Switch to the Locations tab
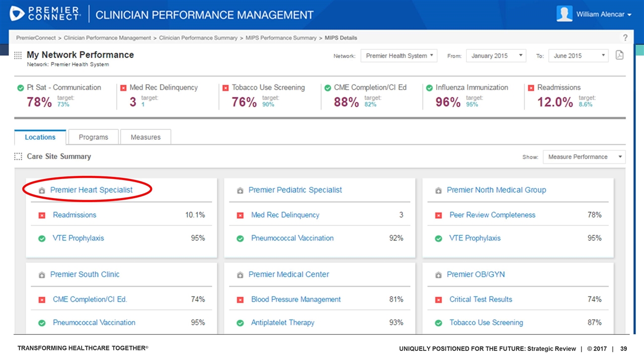644x362 pixels. [40, 137]
